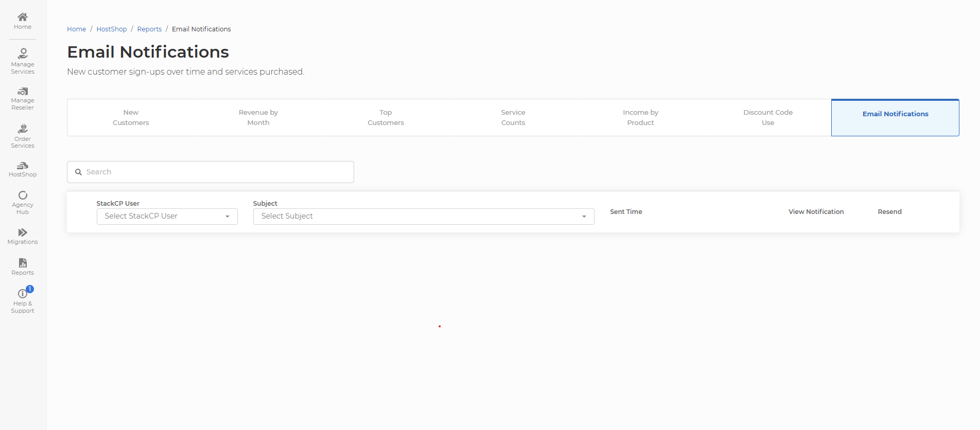The height and width of the screenshot is (430, 980).
Task: Follow the Reports breadcrumb link
Action: [149, 29]
